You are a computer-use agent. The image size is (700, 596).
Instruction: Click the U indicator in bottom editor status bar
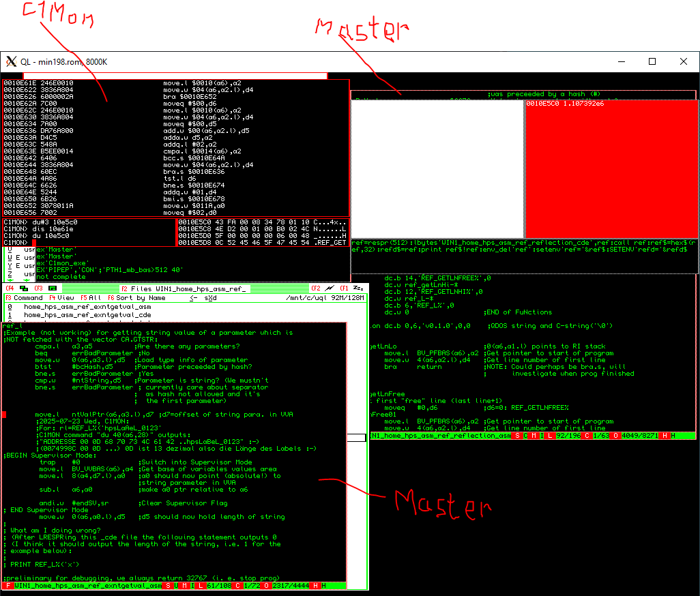coord(176,586)
